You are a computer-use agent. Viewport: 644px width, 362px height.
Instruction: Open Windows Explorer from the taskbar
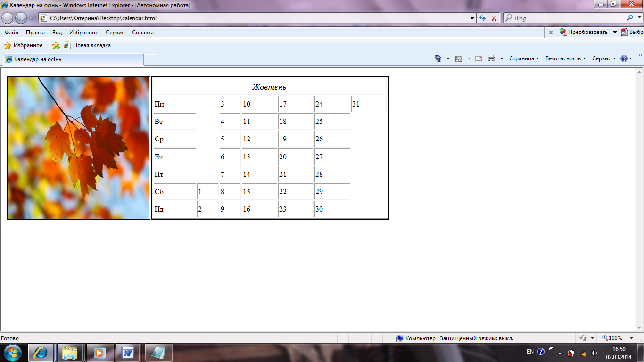(x=70, y=353)
